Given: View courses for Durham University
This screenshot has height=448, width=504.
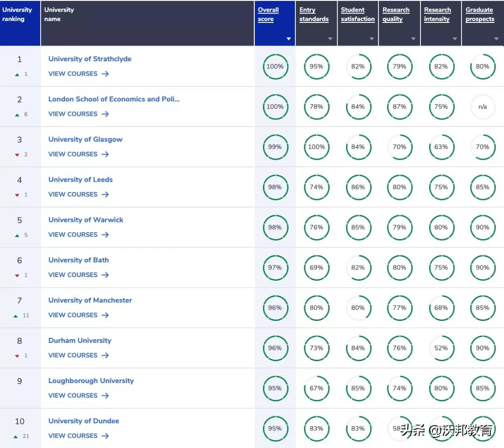Looking at the screenshot, I should pyautogui.click(x=78, y=356).
